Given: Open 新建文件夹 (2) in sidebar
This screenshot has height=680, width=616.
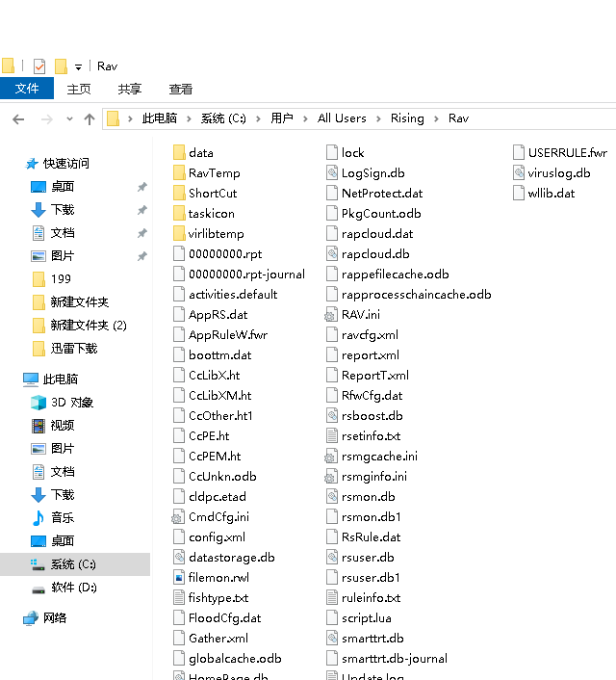Looking at the screenshot, I should pos(89,326).
